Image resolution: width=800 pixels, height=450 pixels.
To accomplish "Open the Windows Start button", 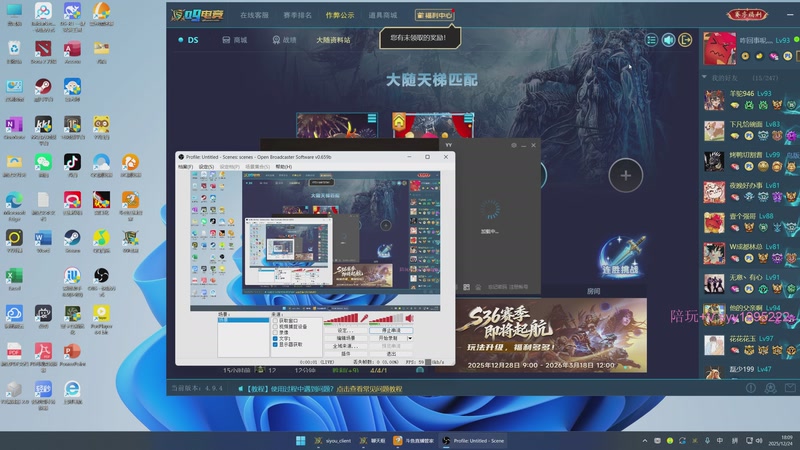I will 301,440.
